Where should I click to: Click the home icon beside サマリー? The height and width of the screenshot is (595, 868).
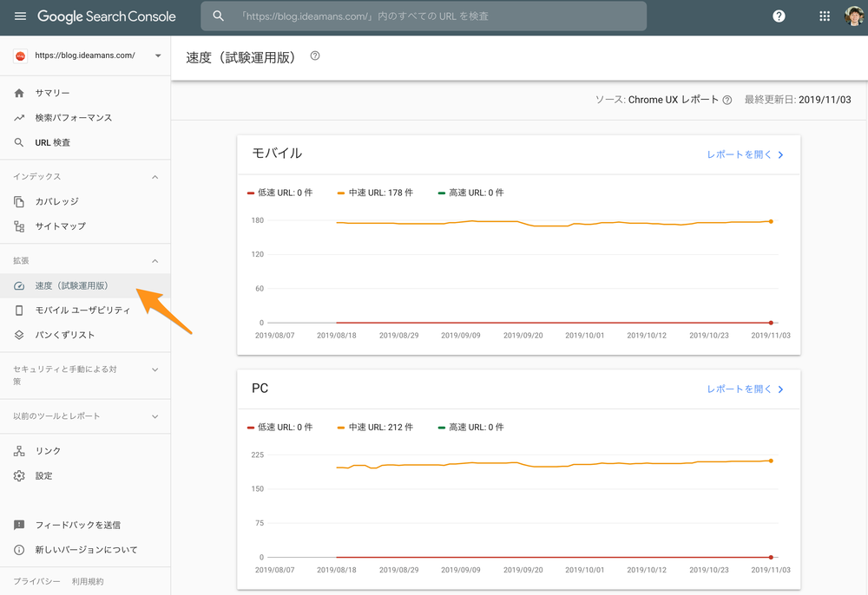pyautogui.click(x=19, y=93)
